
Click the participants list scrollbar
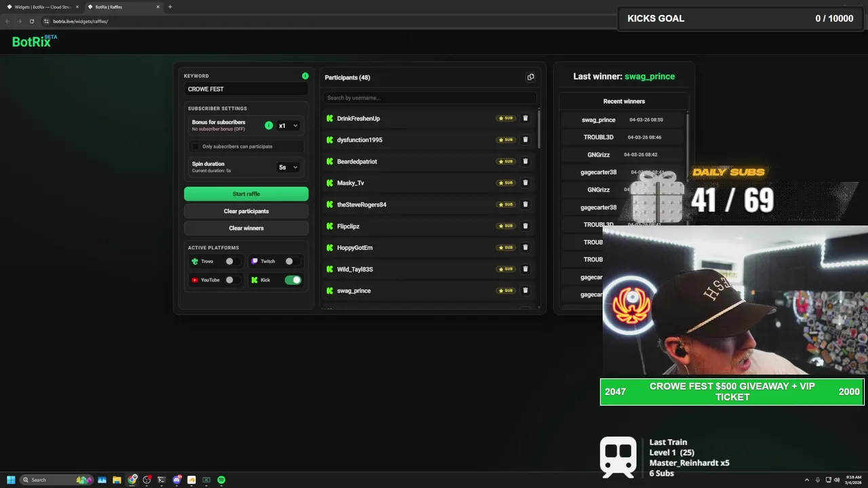(x=540, y=129)
